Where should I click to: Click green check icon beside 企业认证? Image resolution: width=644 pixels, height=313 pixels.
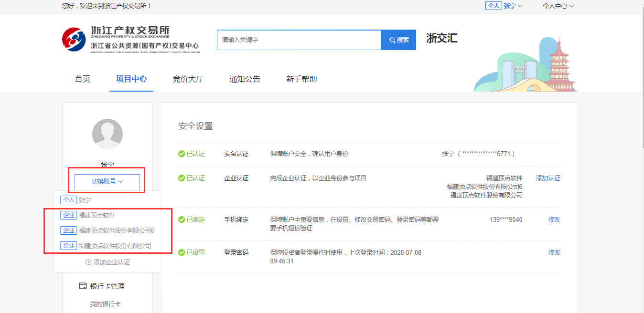[182, 178]
